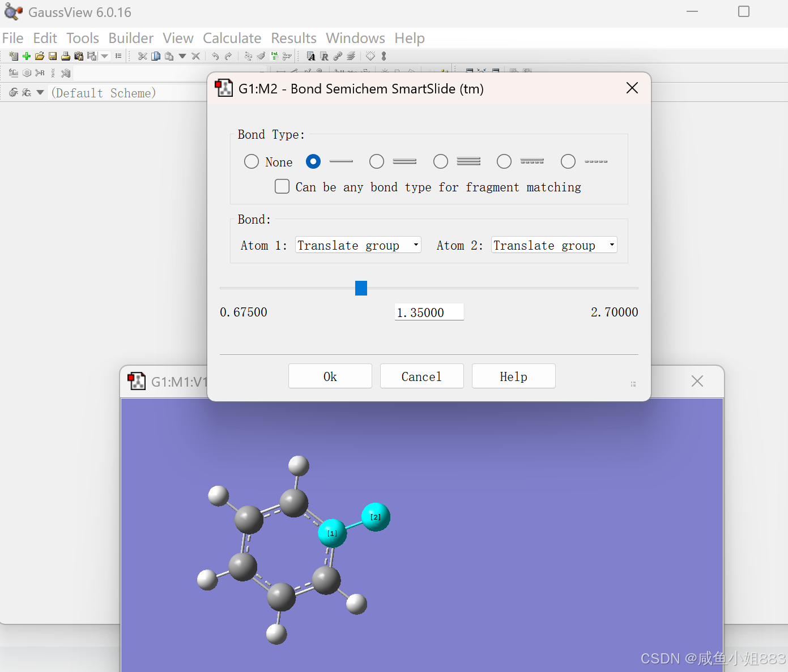
Task: Select the double bond radio button
Action: pyautogui.click(x=377, y=162)
